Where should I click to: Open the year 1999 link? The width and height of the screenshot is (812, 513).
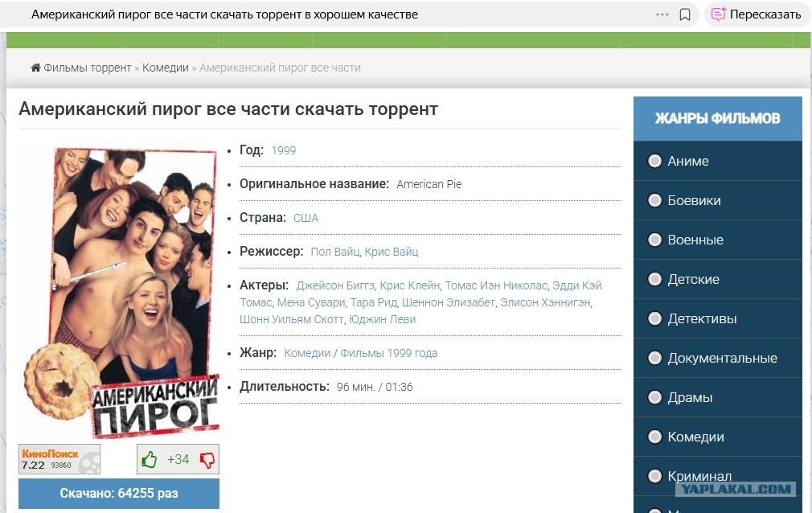[283, 151]
